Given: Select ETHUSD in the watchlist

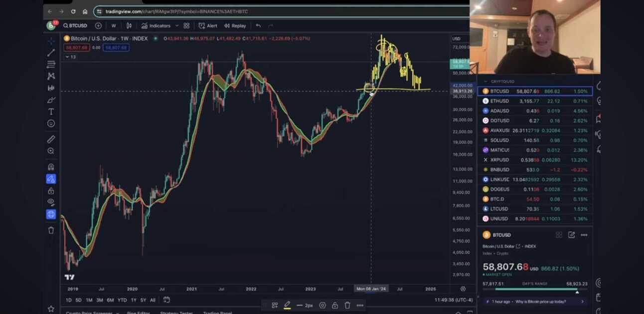Looking at the screenshot, I should tap(535, 101).
